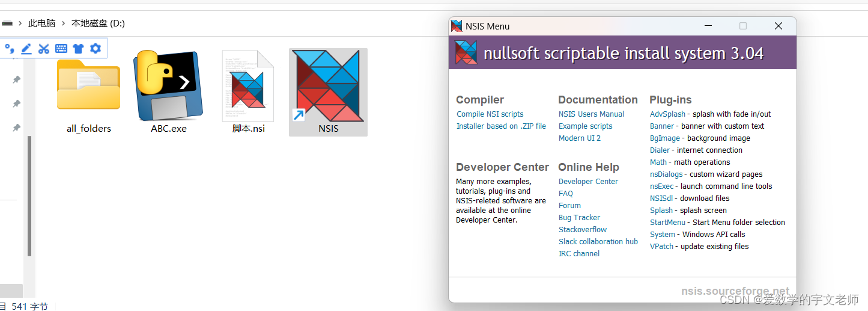Click the all_folders file name label
The width and height of the screenshot is (868, 311).
(89, 129)
